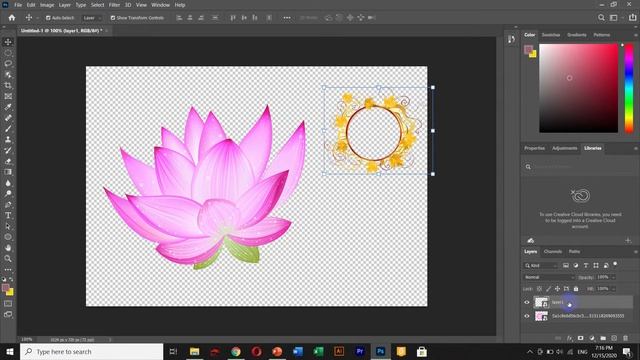Viewport: 640px width, 360px height.
Task: Open the File menu
Action: tap(18, 5)
